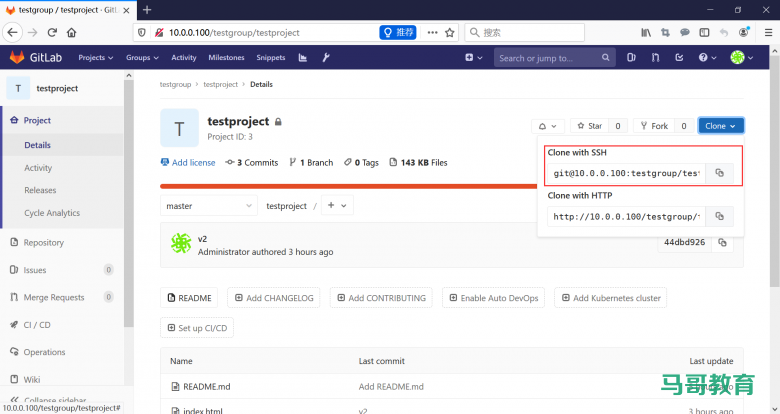The image size is (780, 414).
Task: Star the testproject repository
Action: coord(589,126)
